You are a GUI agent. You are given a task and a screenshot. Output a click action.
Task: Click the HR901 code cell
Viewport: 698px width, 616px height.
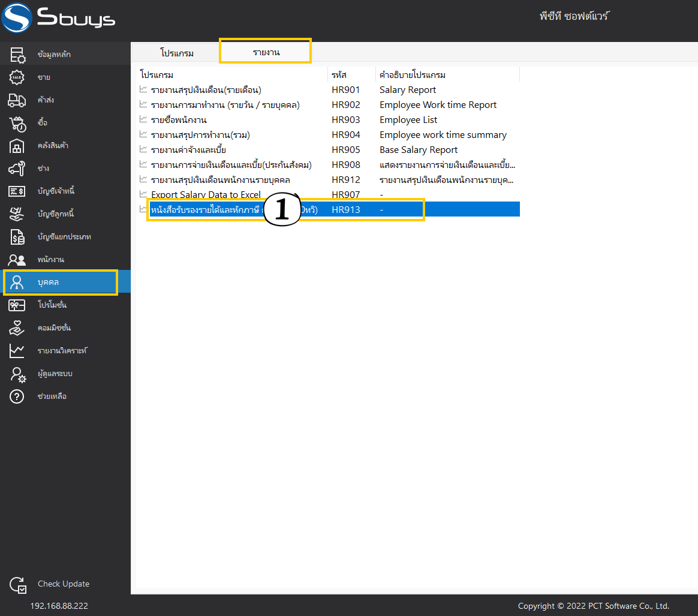[x=345, y=89]
